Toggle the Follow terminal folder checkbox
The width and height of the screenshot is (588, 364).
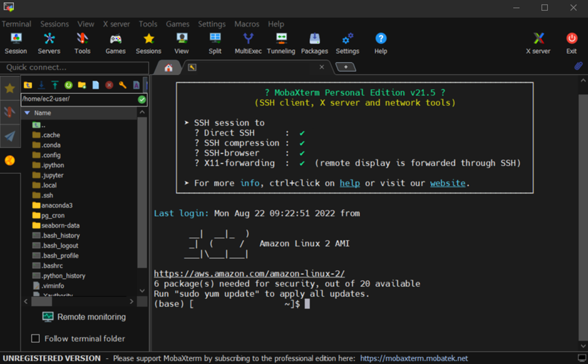point(35,338)
